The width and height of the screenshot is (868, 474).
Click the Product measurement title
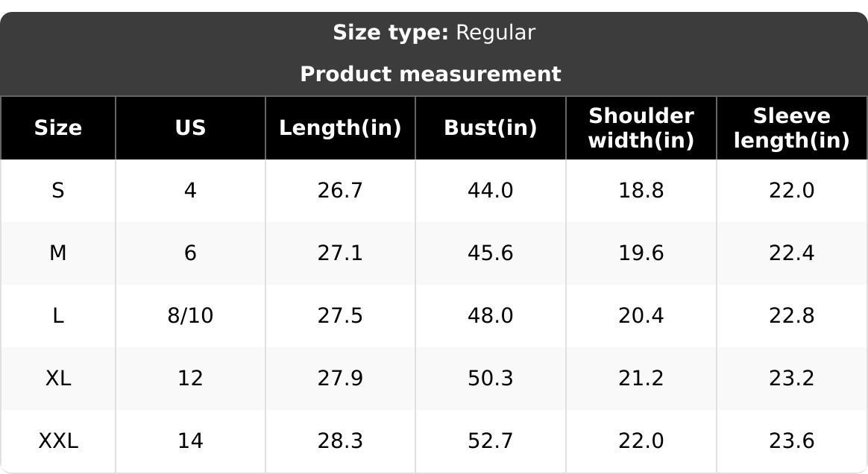tap(430, 75)
